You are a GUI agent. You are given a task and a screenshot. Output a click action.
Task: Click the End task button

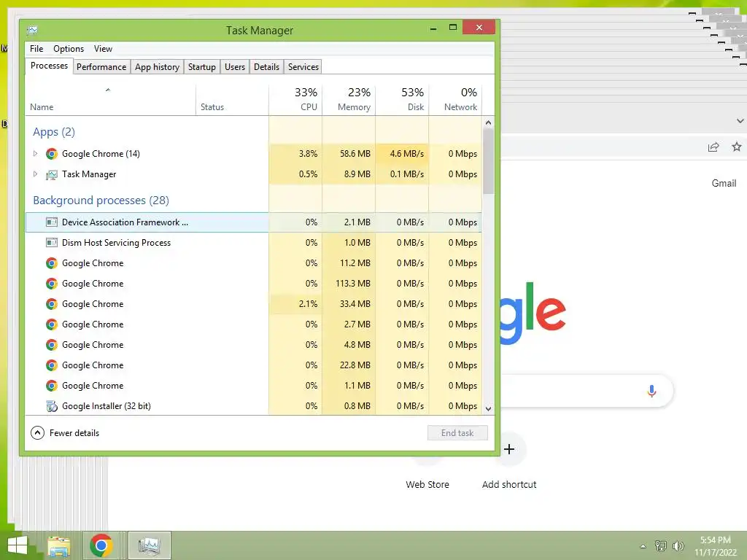(x=457, y=433)
